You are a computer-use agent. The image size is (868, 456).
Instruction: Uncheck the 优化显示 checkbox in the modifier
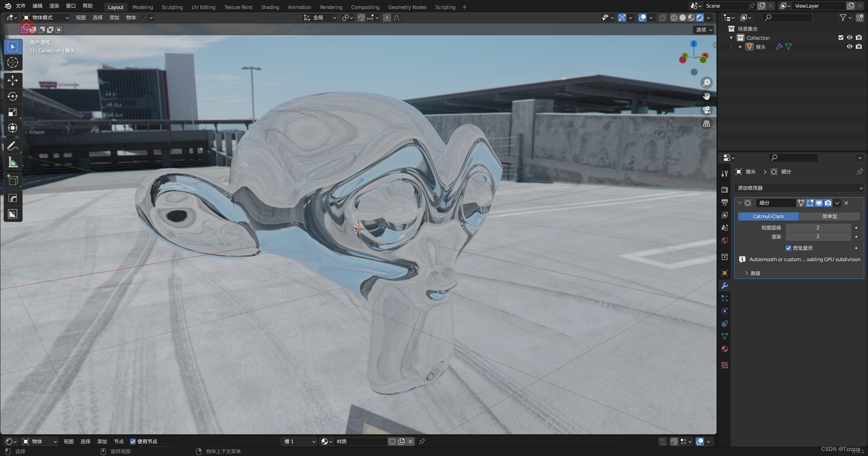pyautogui.click(x=788, y=248)
